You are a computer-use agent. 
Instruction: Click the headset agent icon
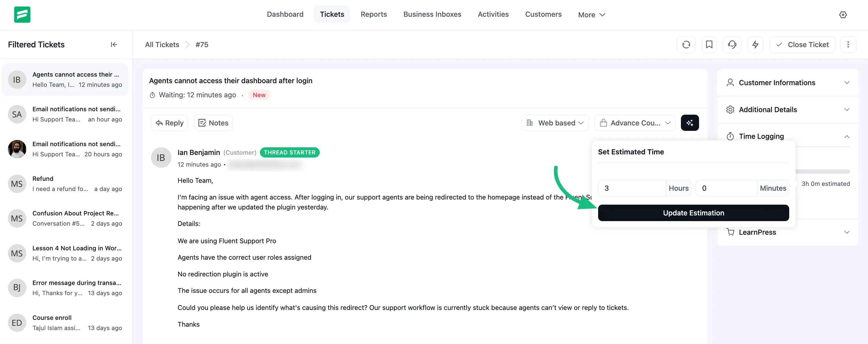[732, 45]
